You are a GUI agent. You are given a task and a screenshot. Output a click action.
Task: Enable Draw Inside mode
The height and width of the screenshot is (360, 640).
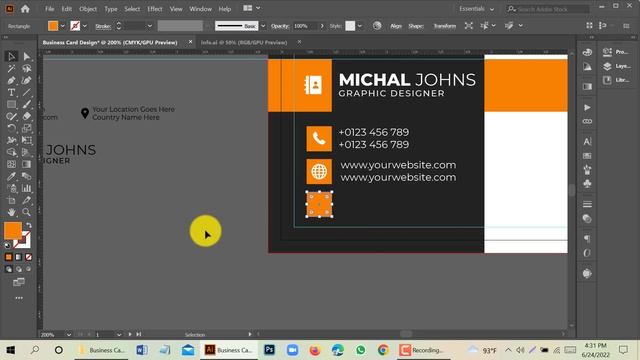coord(28,269)
